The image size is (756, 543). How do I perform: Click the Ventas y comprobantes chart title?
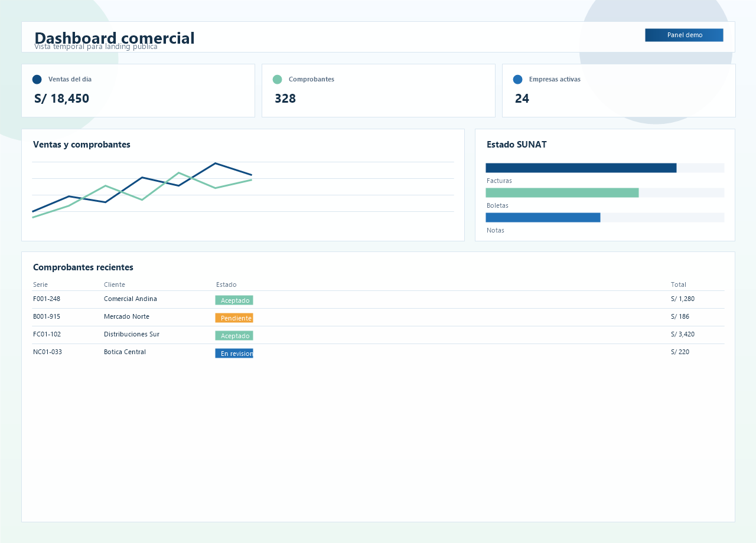pyautogui.click(x=82, y=145)
